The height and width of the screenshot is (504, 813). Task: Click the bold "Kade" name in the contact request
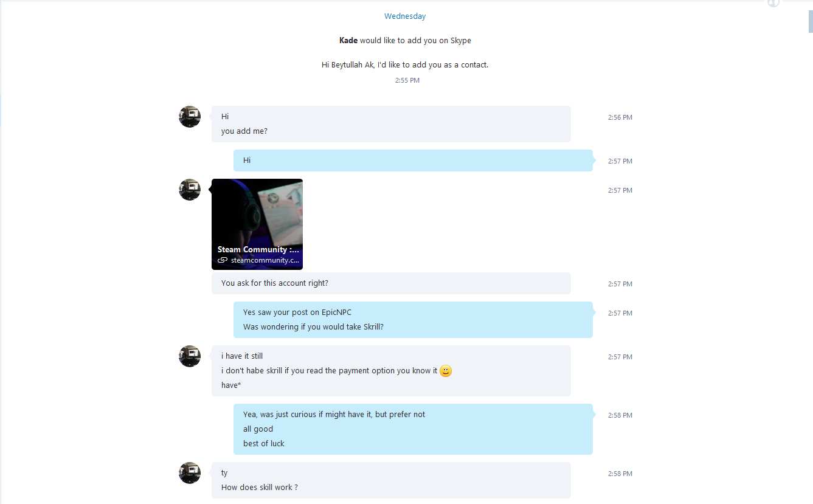tap(348, 41)
